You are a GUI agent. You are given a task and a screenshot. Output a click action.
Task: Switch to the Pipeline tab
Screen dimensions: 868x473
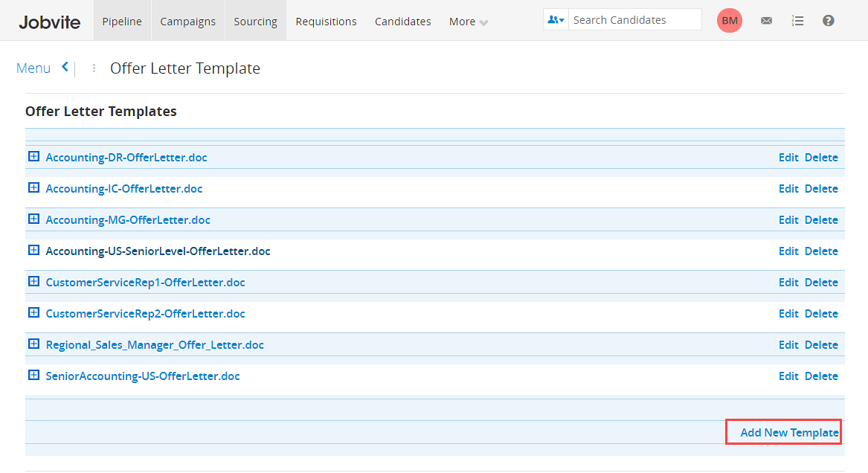(121, 21)
